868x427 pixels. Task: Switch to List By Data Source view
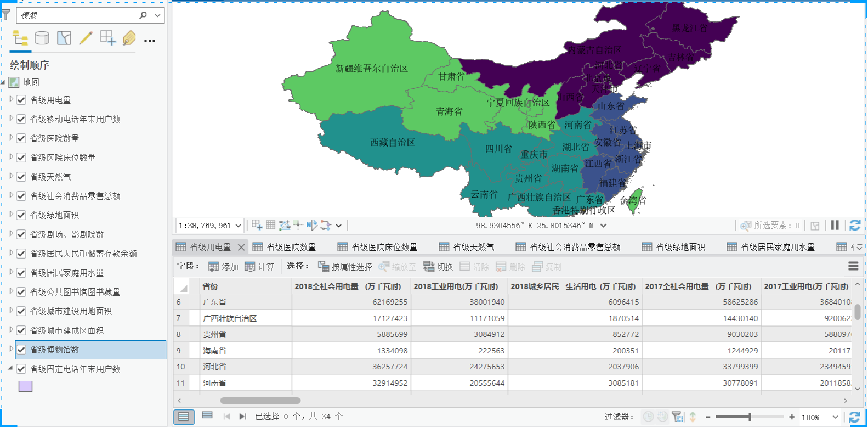[x=42, y=38]
